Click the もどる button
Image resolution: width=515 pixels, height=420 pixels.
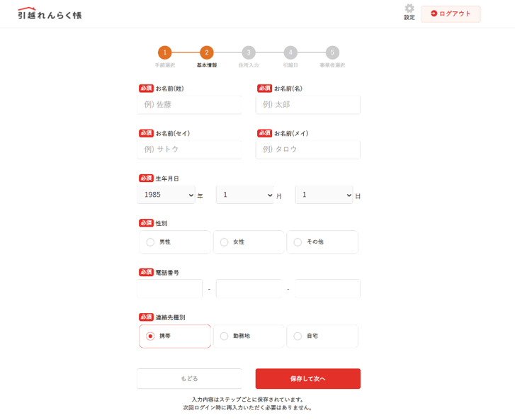pyautogui.click(x=189, y=379)
